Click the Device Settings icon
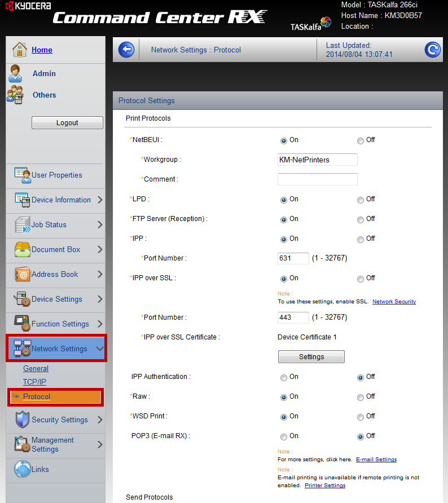 click(23, 299)
